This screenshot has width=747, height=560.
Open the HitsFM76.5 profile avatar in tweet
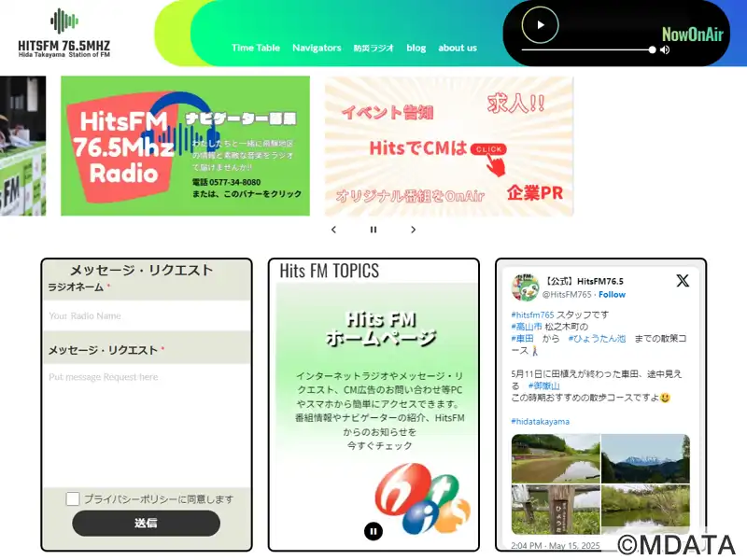pyautogui.click(x=525, y=287)
